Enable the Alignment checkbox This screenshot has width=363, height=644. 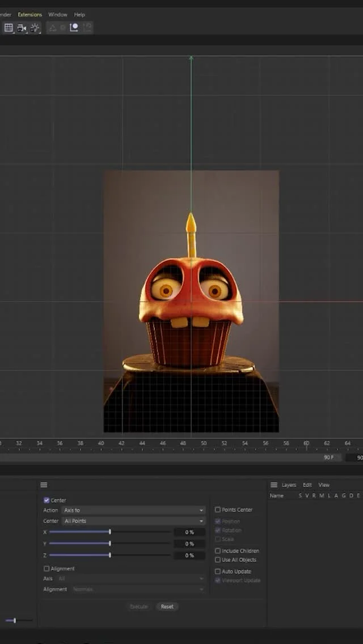(x=47, y=569)
